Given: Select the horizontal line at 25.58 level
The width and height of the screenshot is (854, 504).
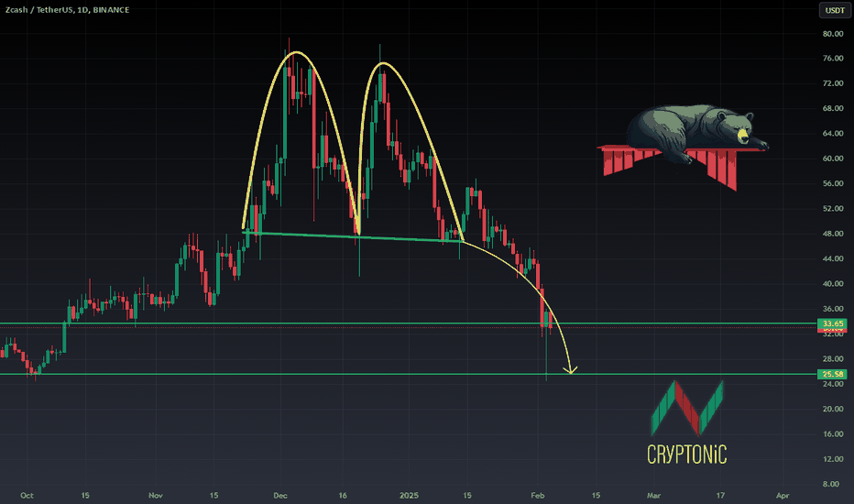Looking at the screenshot, I should pos(409,374).
